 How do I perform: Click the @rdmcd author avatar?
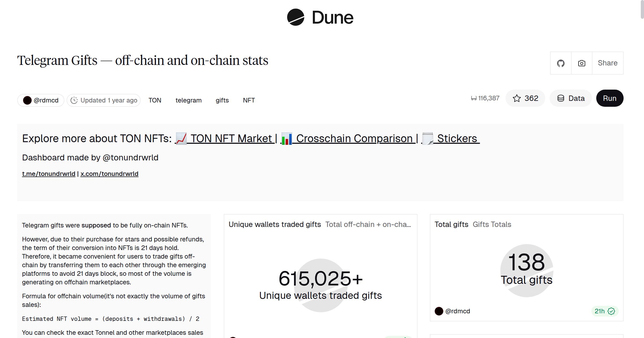click(27, 100)
